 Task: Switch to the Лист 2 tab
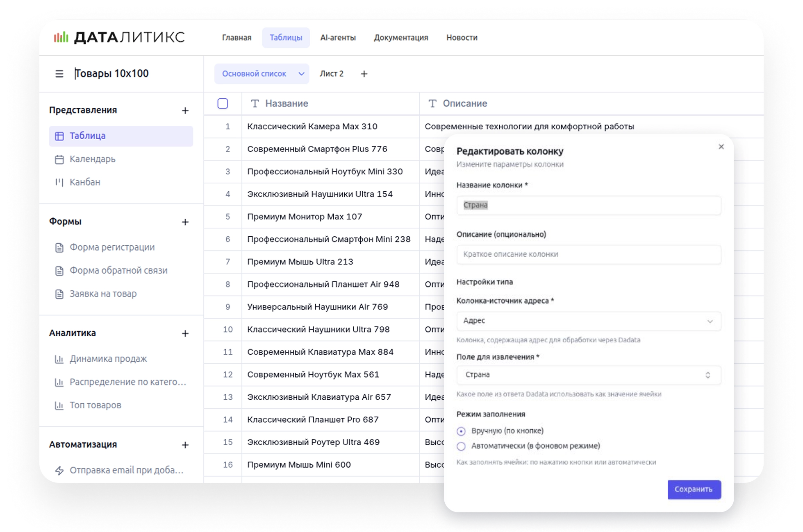tap(332, 74)
